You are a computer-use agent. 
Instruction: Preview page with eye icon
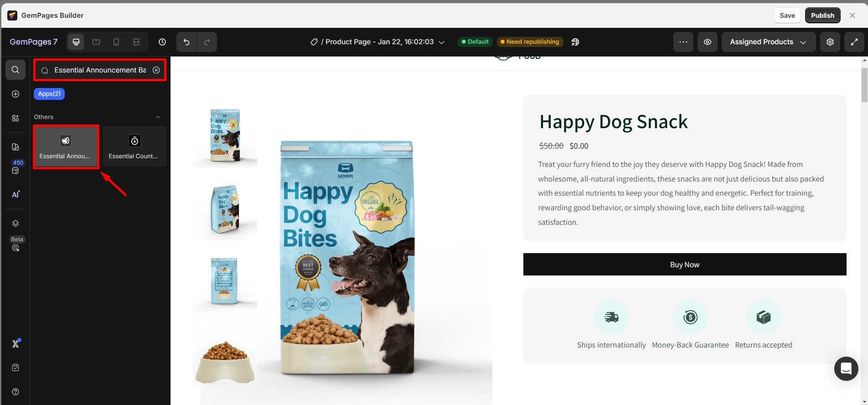tap(707, 42)
